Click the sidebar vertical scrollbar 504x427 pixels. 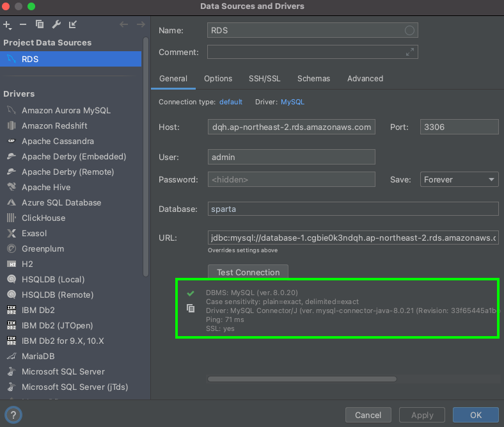(x=146, y=157)
